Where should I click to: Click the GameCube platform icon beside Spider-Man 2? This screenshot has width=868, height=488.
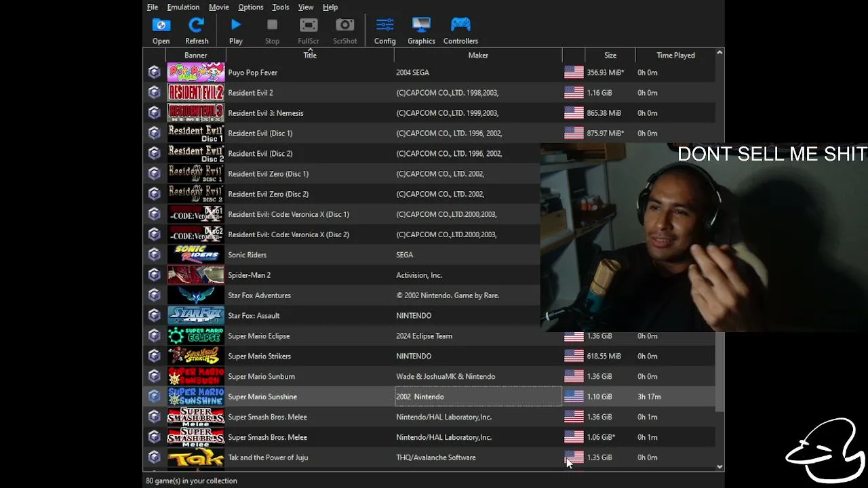click(x=155, y=275)
